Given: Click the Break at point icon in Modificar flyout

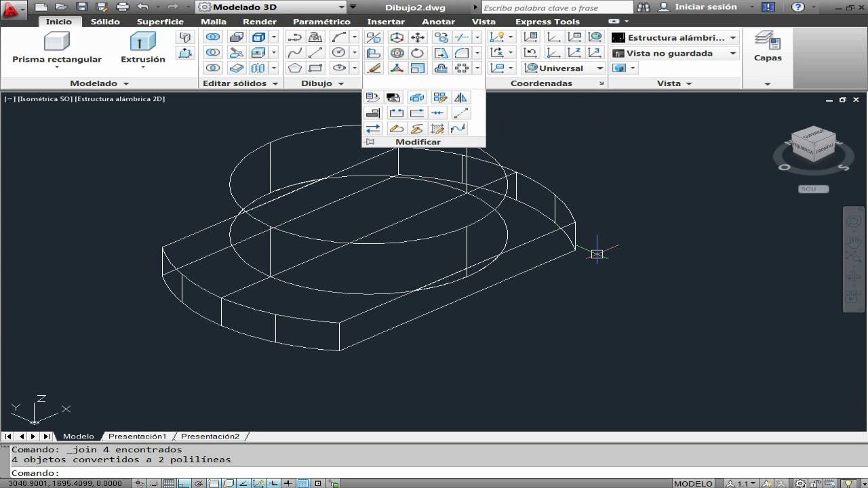Looking at the screenshot, I should click(417, 113).
